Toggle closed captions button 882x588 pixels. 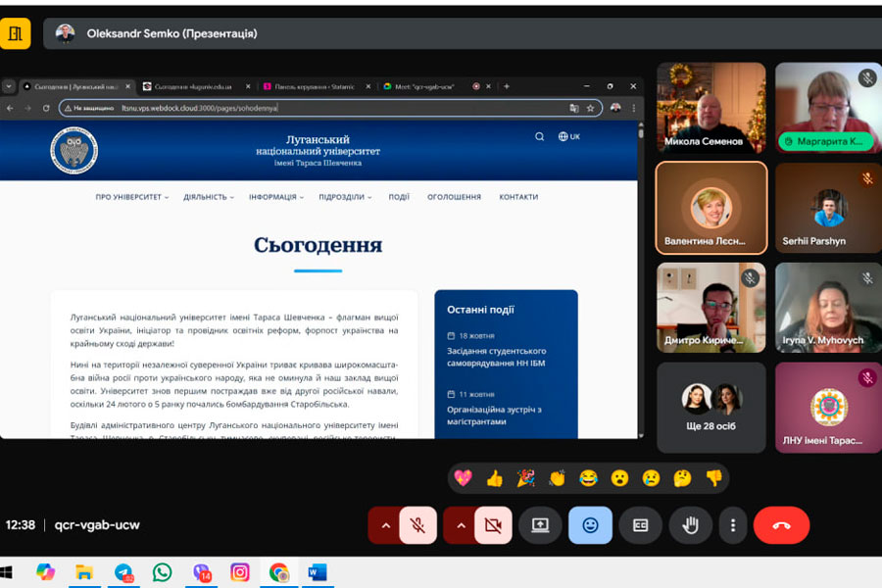point(640,525)
